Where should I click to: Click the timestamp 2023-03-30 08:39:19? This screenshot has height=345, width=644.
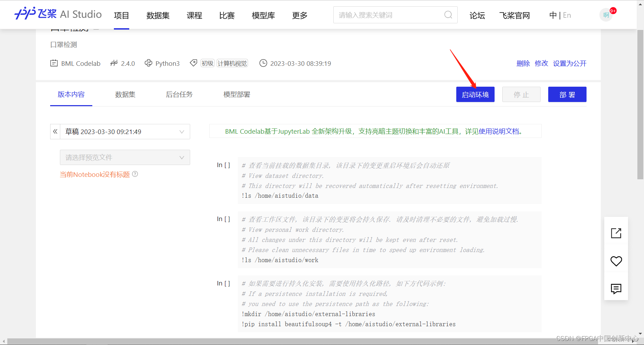click(x=301, y=63)
